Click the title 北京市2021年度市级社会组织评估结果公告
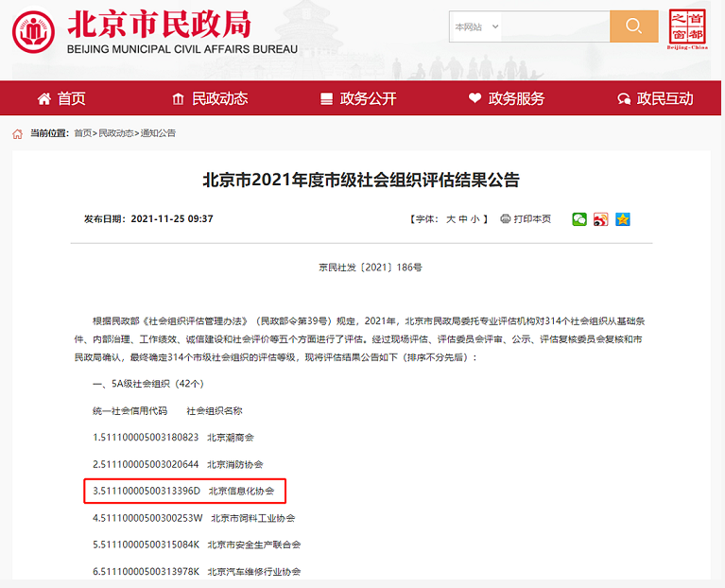The width and height of the screenshot is (725, 588). click(361, 180)
